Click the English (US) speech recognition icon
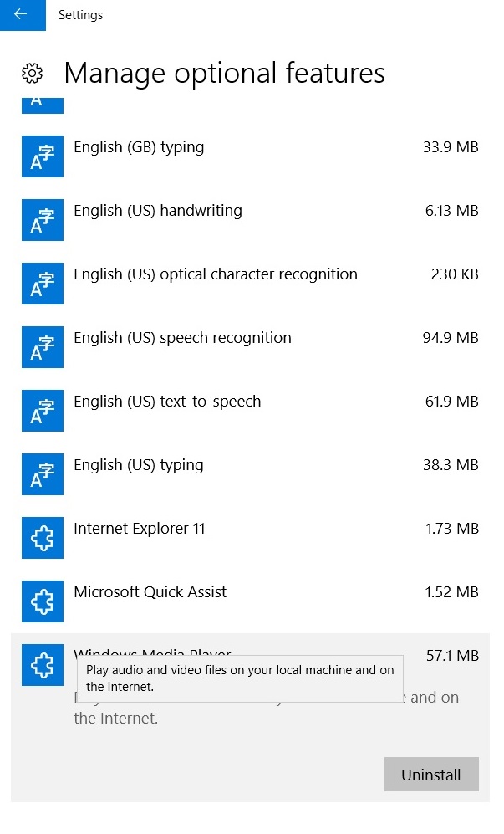 (43, 347)
